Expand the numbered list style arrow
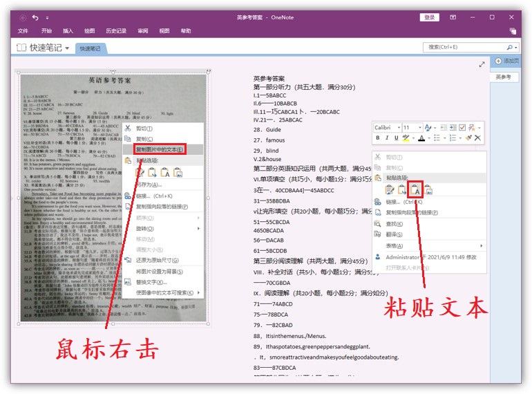 (x=460, y=138)
